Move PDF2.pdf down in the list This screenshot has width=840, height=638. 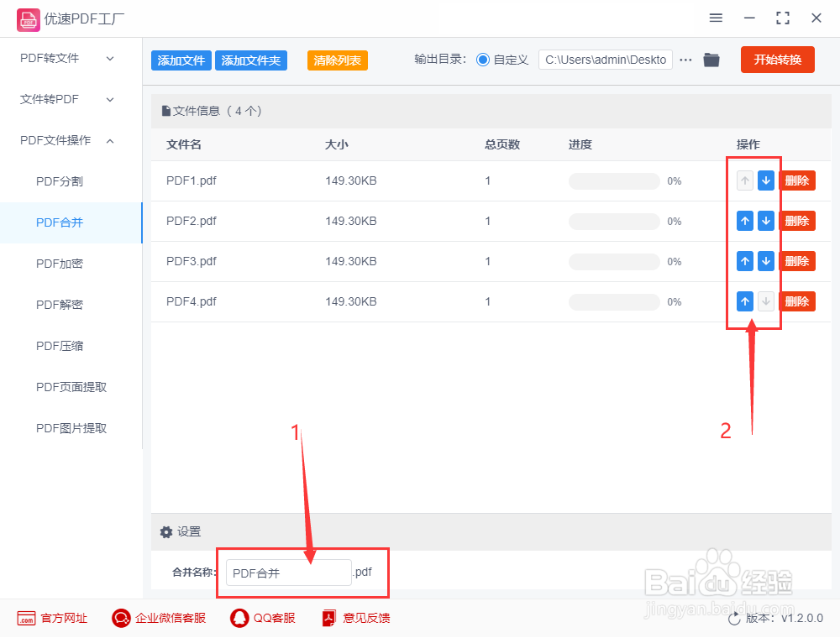pyautogui.click(x=766, y=221)
